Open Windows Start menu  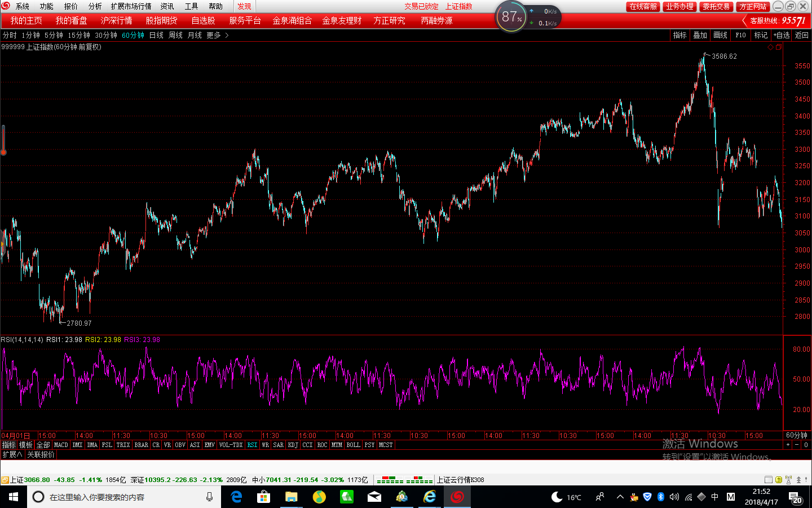click(x=14, y=497)
